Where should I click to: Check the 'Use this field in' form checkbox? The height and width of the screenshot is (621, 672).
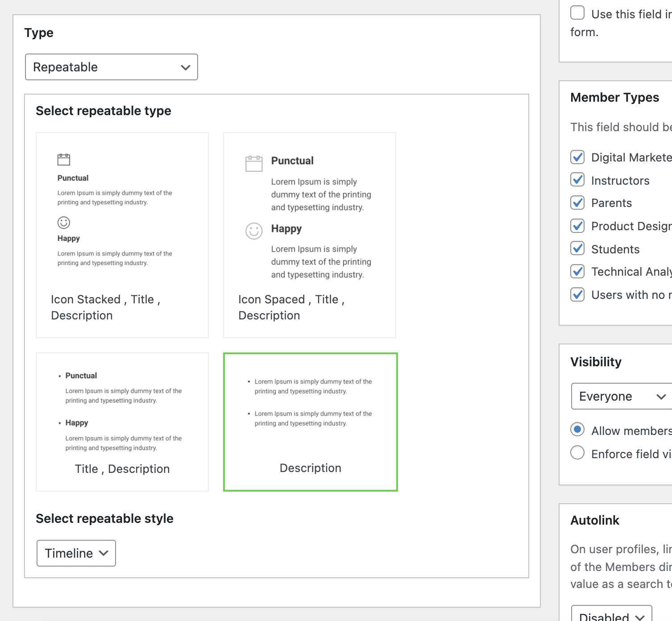click(577, 12)
